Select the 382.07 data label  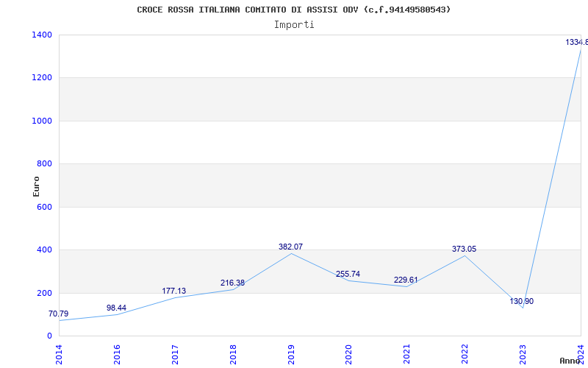(x=290, y=247)
